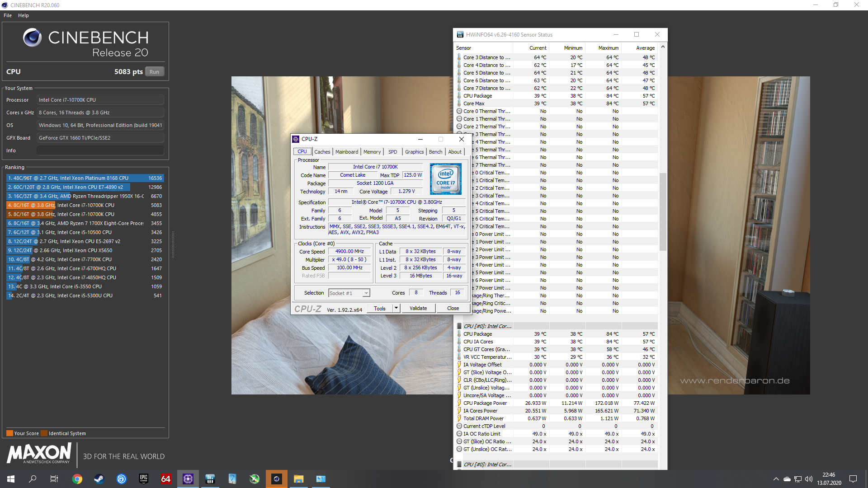This screenshot has height=488, width=868.
Task: Switch to the Mainboard tab in CPU-Z
Action: (x=347, y=152)
